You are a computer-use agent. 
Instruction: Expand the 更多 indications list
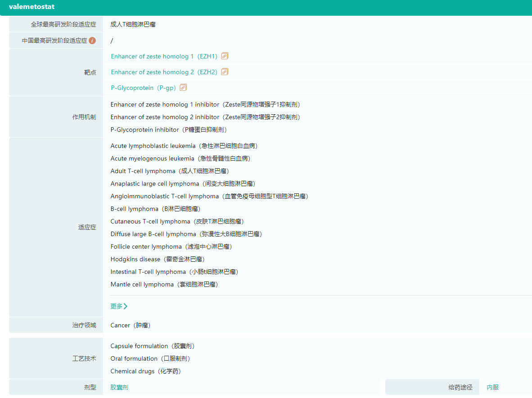click(119, 306)
